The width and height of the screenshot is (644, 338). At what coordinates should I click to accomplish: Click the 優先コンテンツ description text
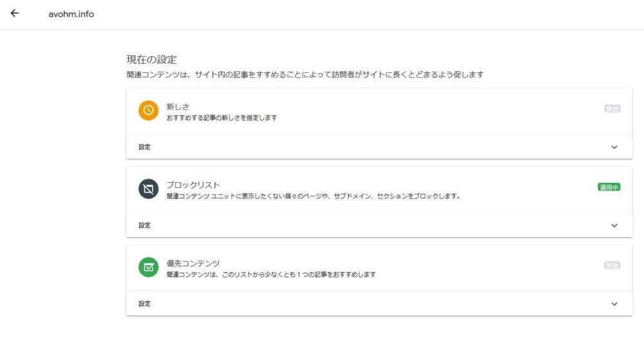[270, 274]
